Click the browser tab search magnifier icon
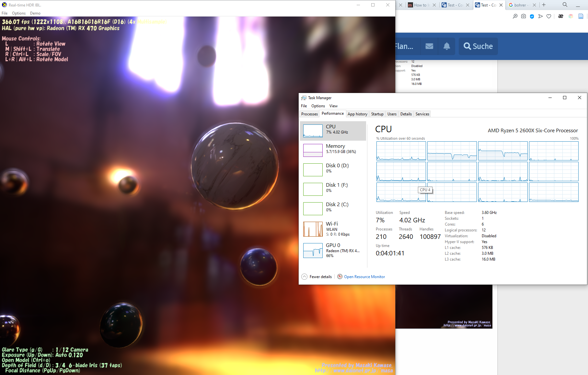This screenshot has height=375, width=588. [565, 5]
